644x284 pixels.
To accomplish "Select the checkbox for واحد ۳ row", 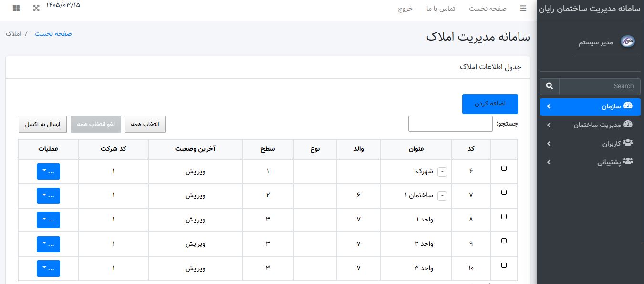I will click(x=504, y=265).
